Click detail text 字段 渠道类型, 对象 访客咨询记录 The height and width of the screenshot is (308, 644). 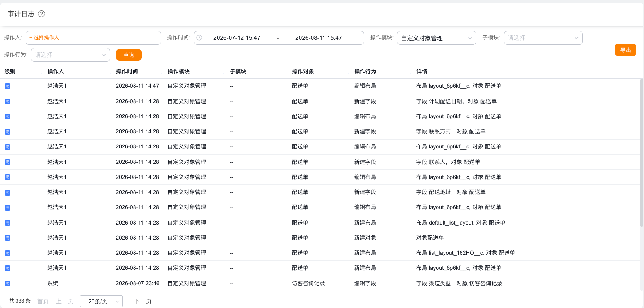[x=459, y=283]
